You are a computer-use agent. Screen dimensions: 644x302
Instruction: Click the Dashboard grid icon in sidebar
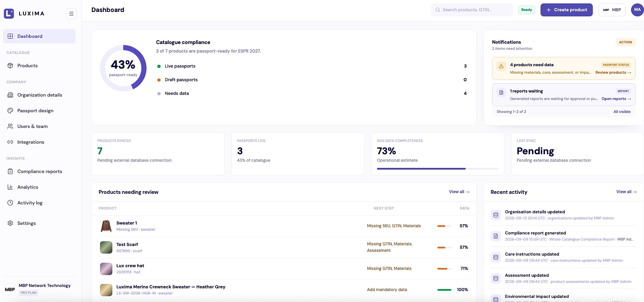pyautogui.click(x=10, y=36)
